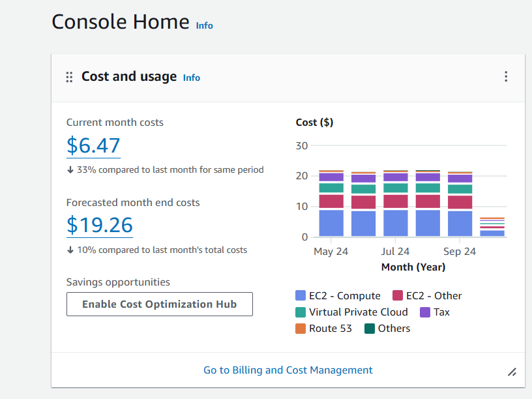The width and height of the screenshot is (532, 399).
Task: Click the drag handle beside Cost and usage
Action: tap(69, 77)
